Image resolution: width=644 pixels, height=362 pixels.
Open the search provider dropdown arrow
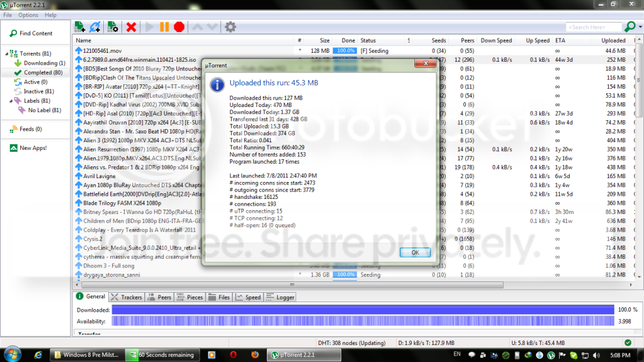[x=640, y=27]
